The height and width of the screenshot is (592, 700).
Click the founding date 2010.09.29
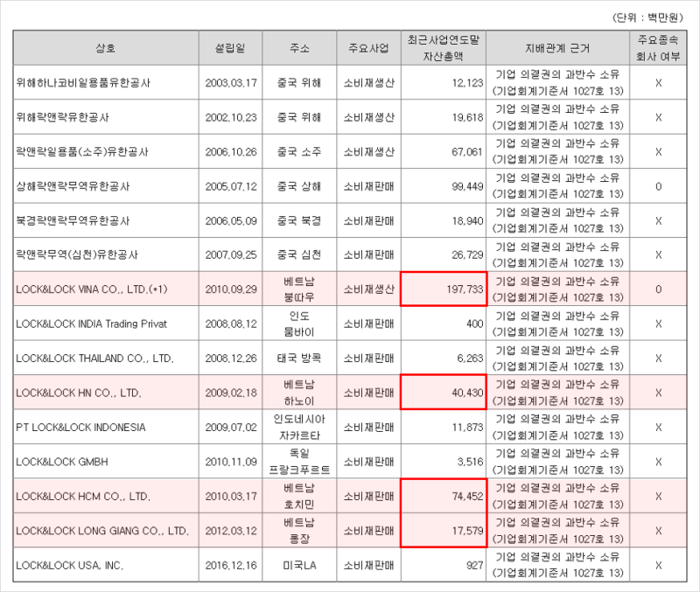[x=231, y=289]
